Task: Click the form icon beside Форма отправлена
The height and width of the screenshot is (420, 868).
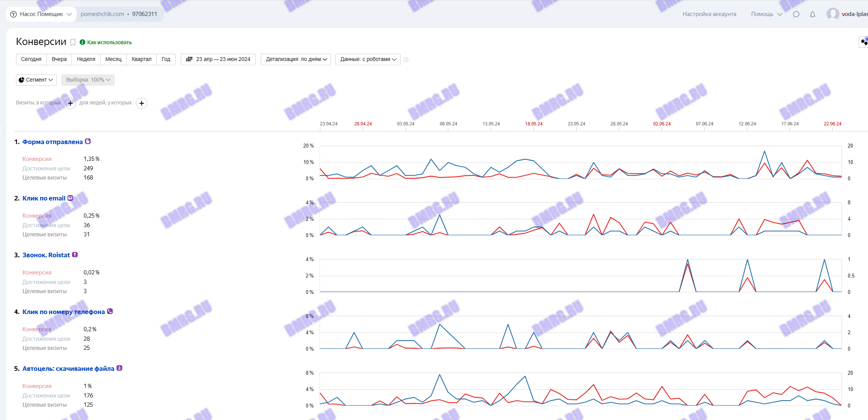Action: pyautogui.click(x=88, y=141)
